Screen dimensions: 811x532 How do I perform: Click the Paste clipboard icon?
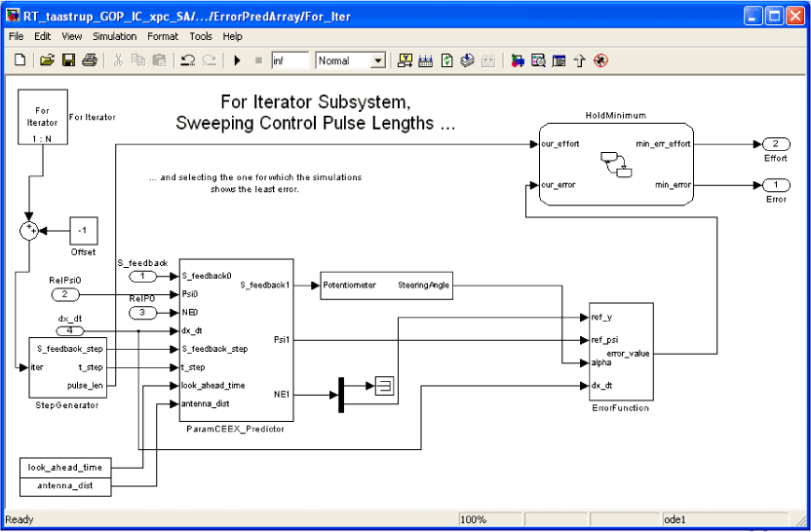[159, 60]
